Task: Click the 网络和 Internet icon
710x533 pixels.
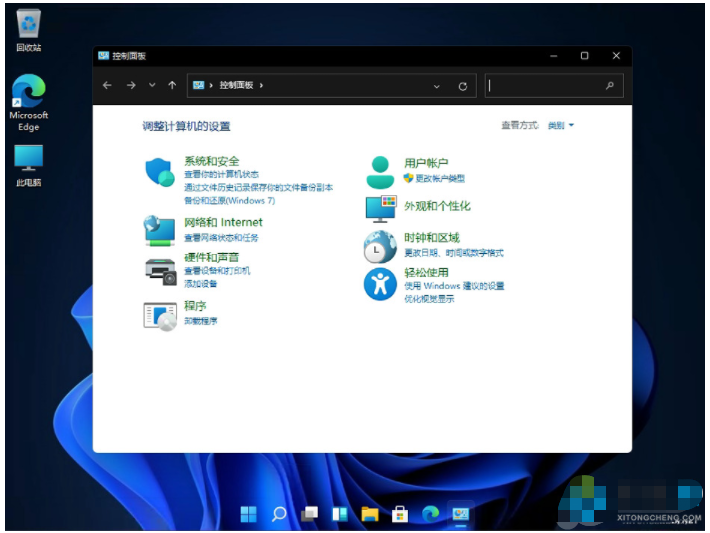Action: click(160, 230)
